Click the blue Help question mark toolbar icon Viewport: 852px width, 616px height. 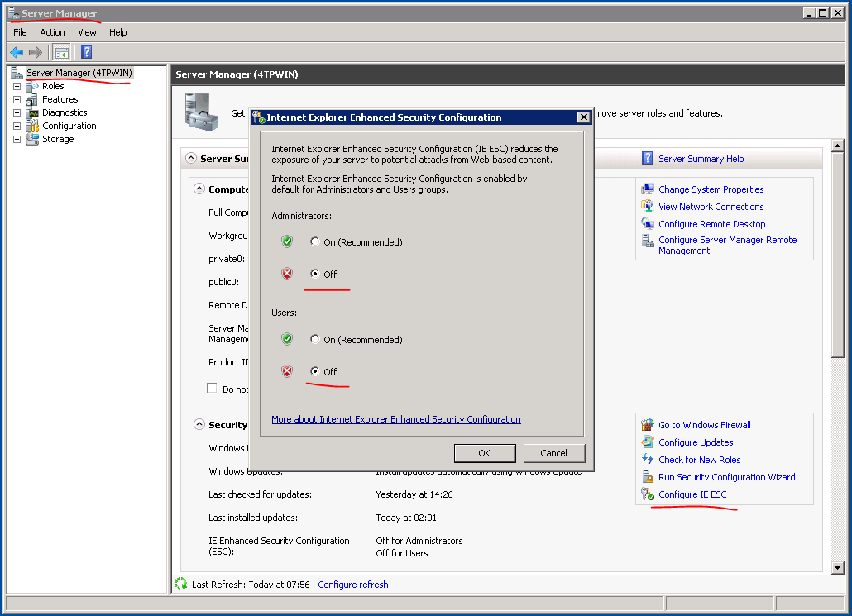(x=86, y=52)
